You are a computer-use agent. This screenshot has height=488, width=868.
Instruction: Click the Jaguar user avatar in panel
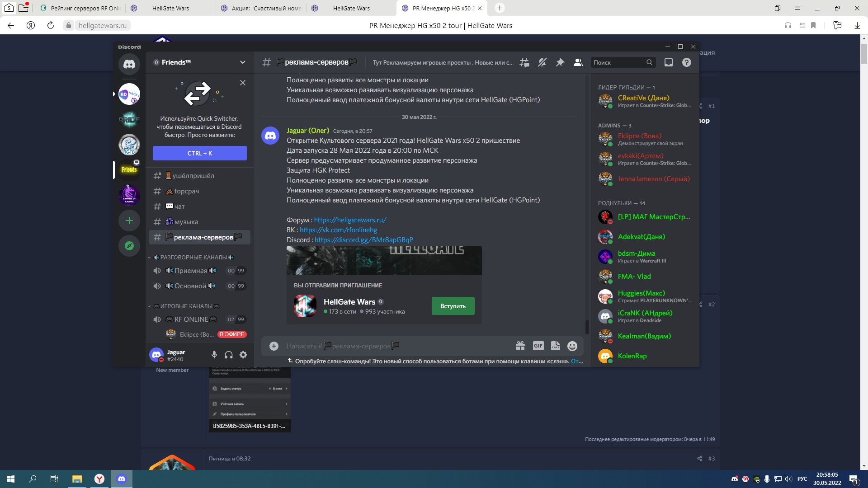pyautogui.click(x=156, y=355)
